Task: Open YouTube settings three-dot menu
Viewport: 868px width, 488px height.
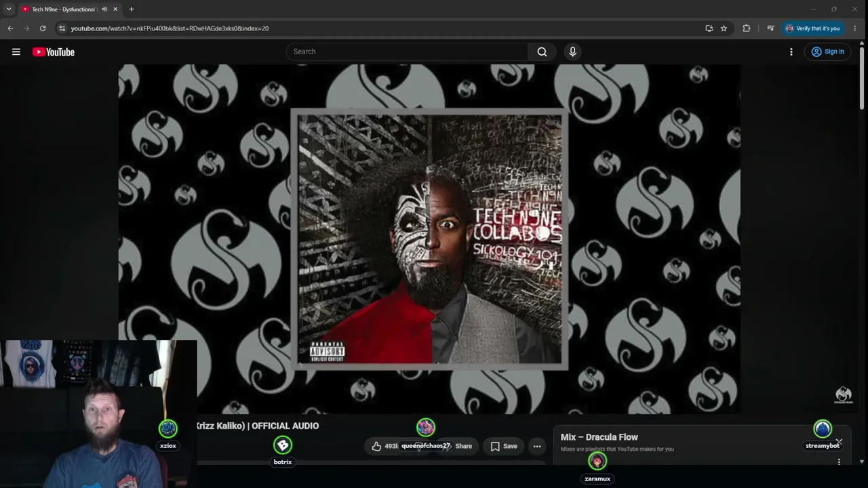Action: 791,52
